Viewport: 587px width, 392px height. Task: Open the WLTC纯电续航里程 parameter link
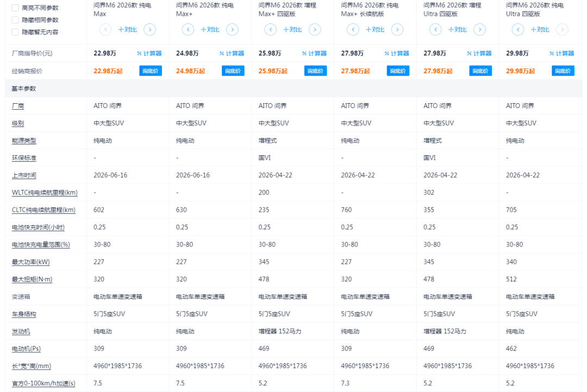tap(45, 193)
